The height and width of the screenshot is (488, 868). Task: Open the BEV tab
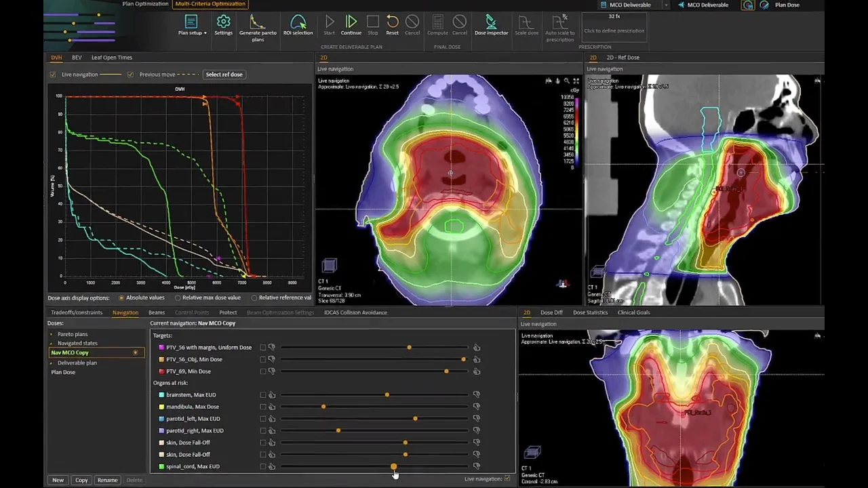(x=77, y=58)
